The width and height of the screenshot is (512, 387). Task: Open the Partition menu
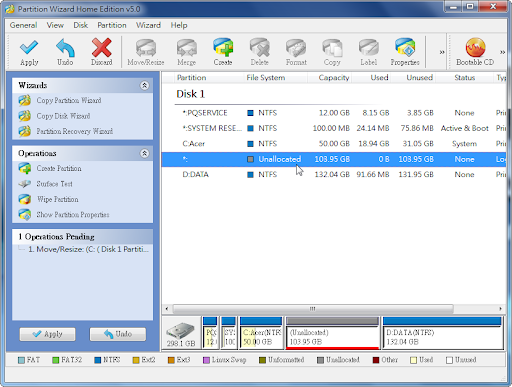(112, 25)
